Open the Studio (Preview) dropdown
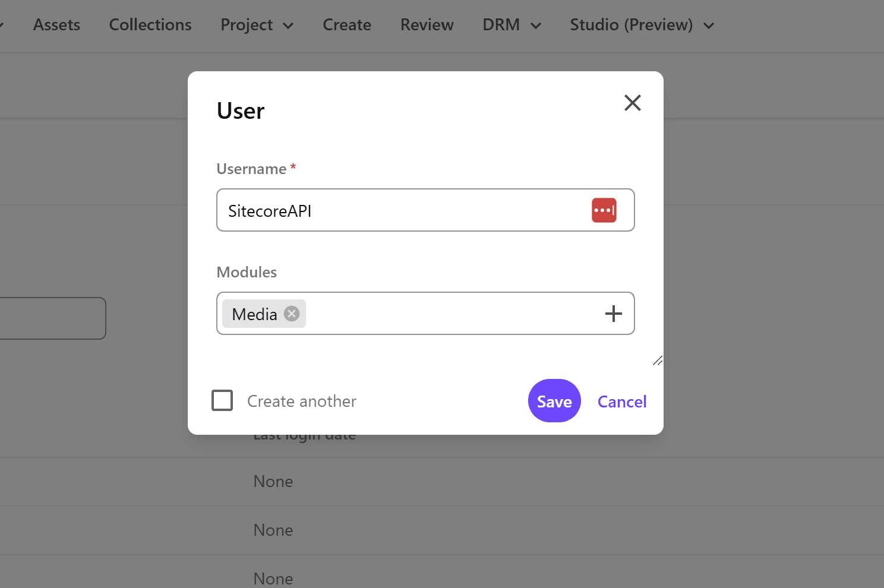This screenshot has width=884, height=588. 642,25
